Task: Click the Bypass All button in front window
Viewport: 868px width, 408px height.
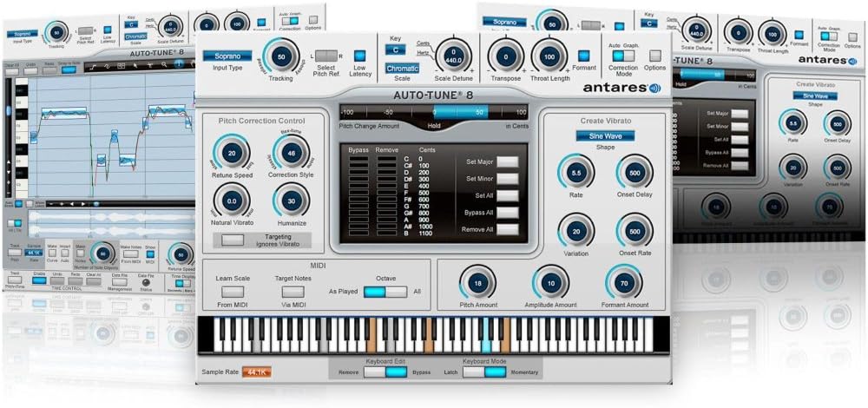Action: tap(508, 213)
